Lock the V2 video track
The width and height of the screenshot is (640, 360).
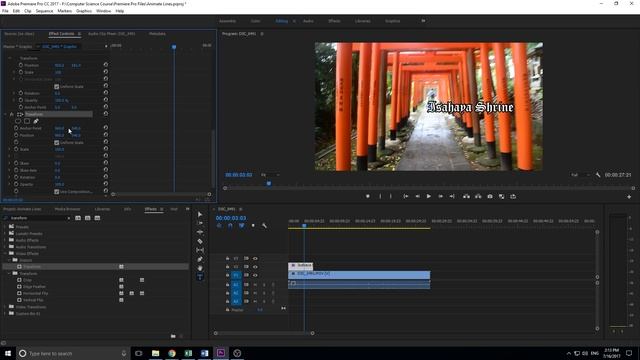coord(227,267)
